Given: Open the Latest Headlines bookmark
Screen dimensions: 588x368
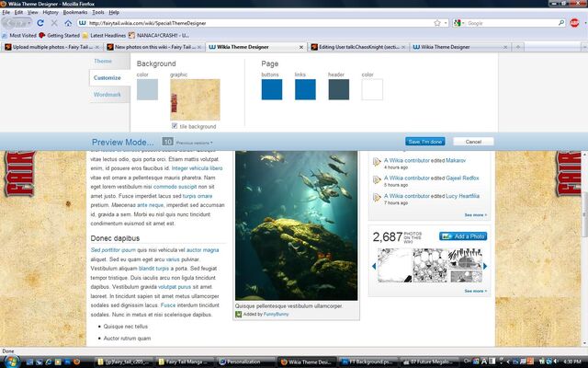Looking at the screenshot, I should [104, 35].
